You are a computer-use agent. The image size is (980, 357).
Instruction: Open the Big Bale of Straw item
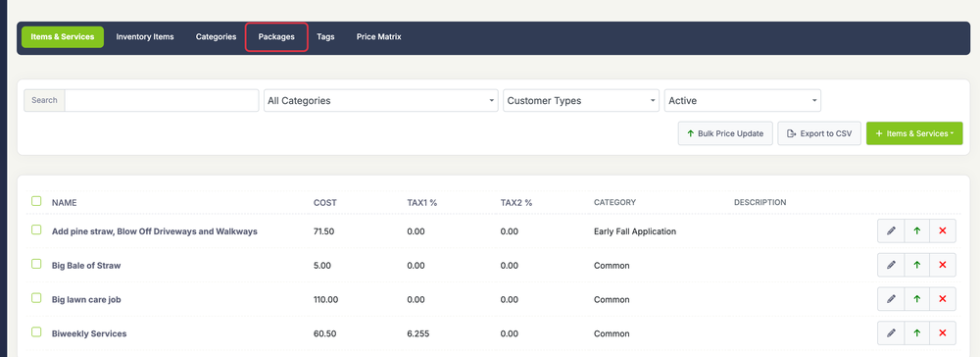(x=86, y=265)
